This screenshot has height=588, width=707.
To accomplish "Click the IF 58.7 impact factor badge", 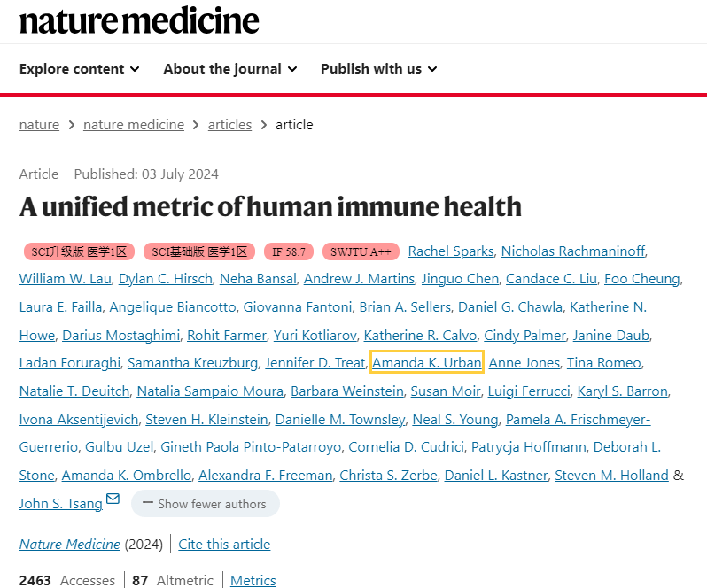I will [x=289, y=251].
